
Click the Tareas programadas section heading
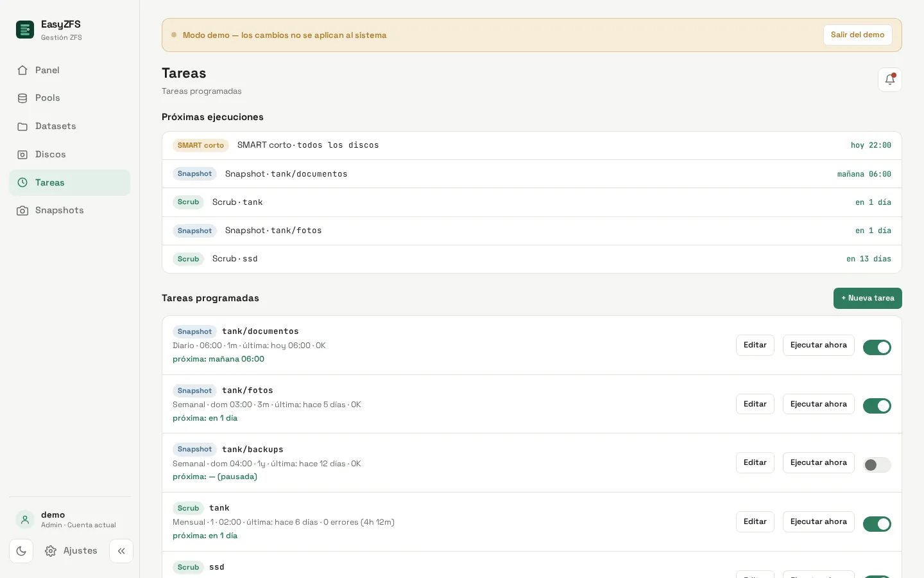(210, 298)
